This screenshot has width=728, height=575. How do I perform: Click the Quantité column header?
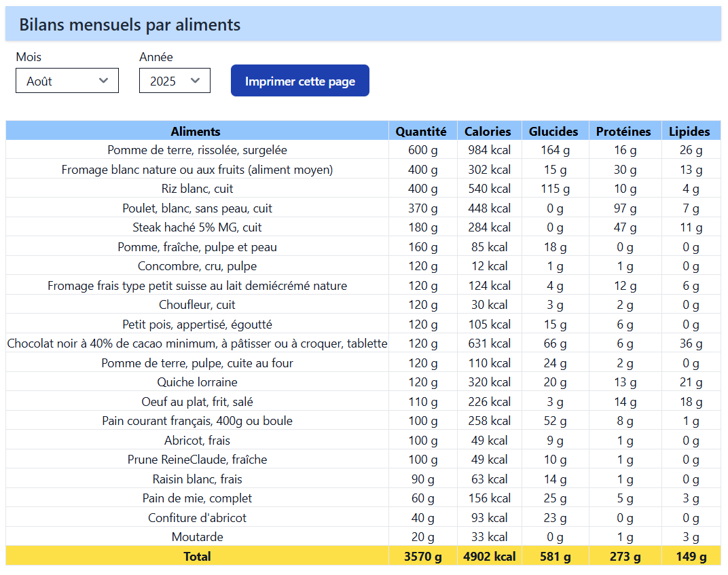(422, 131)
